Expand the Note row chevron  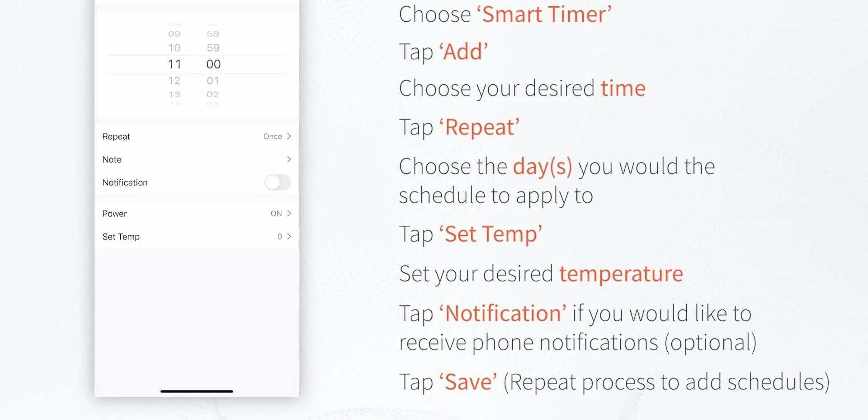tap(289, 159)
